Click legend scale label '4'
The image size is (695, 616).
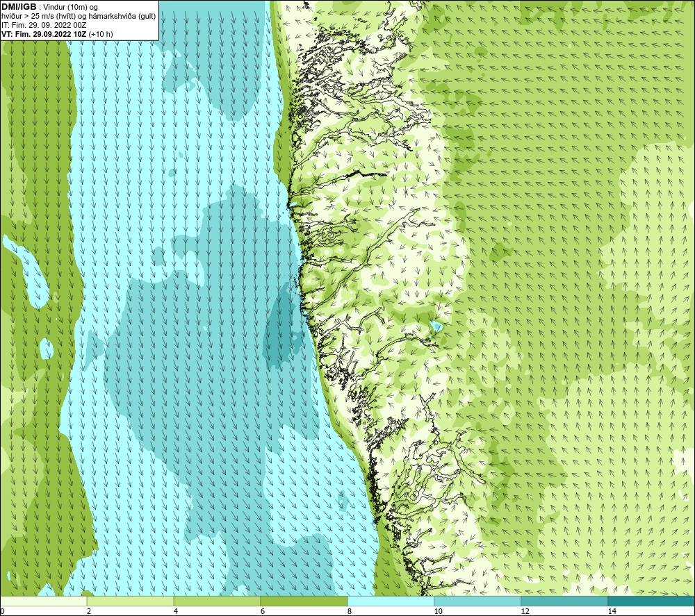click(x=176, y=611)
